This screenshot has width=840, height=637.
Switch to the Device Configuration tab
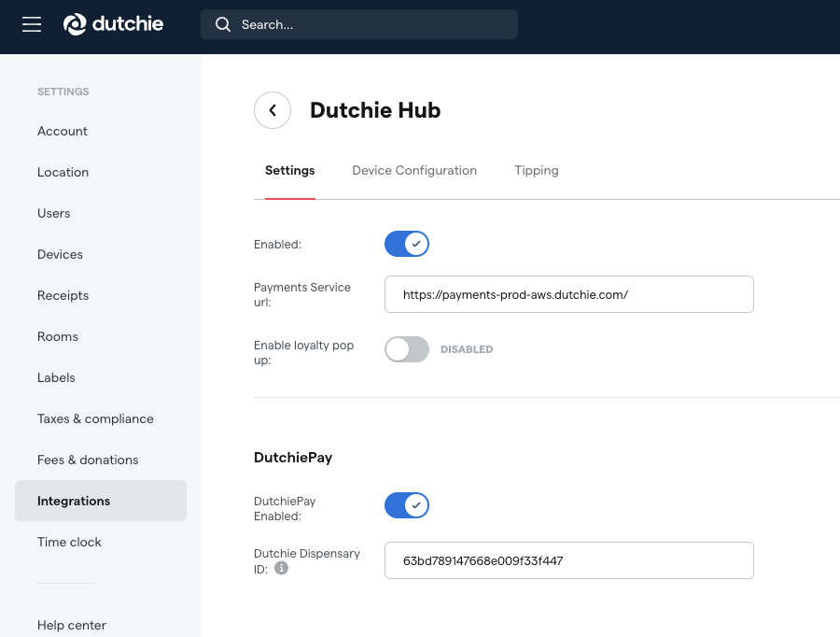tap(414, 171)
